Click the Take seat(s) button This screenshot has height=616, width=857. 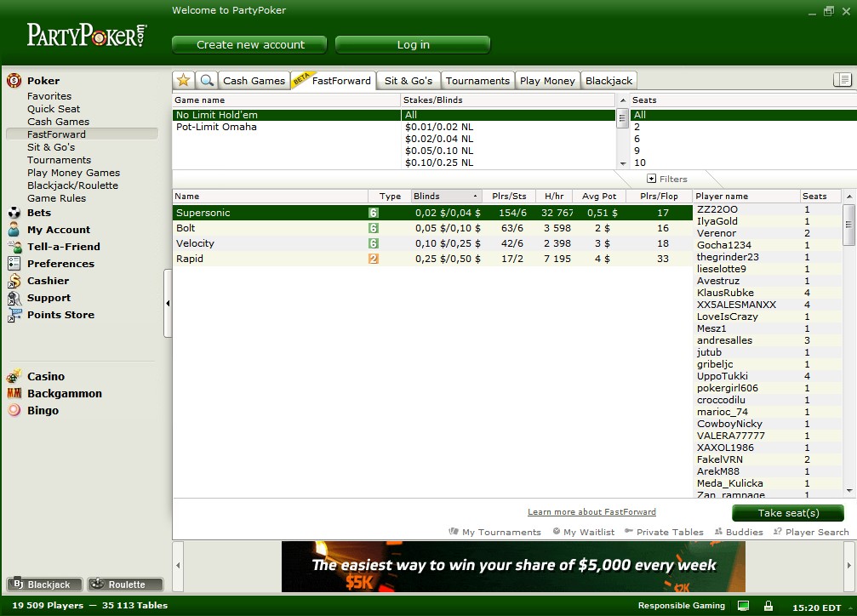pos(788,513)
